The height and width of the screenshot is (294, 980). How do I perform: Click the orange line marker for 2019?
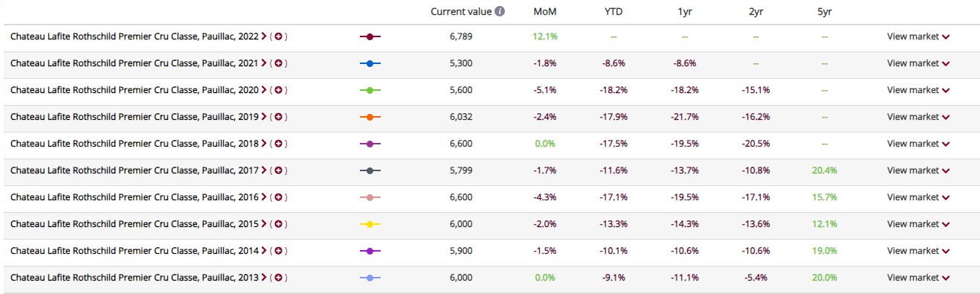pyautogui.click(x=370, y=117)
